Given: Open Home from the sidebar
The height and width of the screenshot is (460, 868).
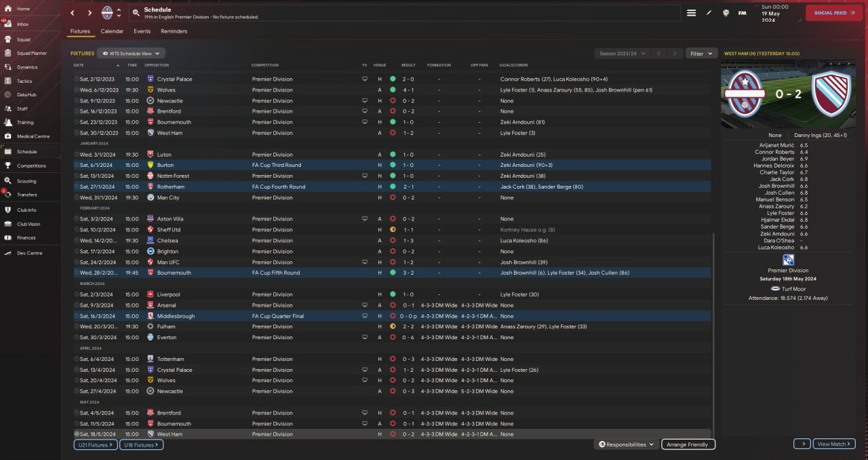Looking at the screenshot, I should point(23,9).
